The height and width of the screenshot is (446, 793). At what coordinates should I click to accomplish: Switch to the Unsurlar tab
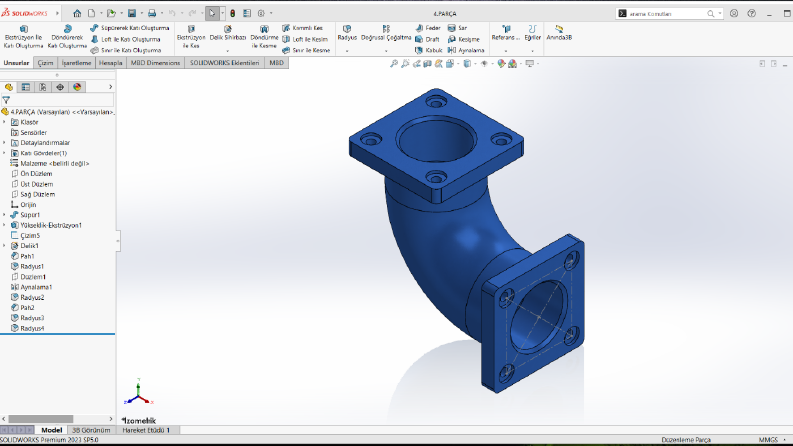[17, 63]
